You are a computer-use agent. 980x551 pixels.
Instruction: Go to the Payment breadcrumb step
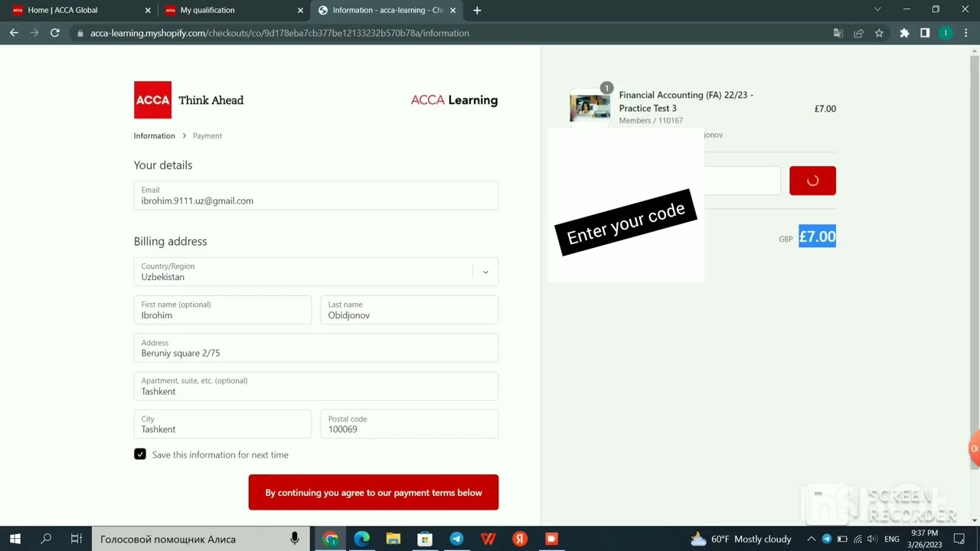point(207,135)
